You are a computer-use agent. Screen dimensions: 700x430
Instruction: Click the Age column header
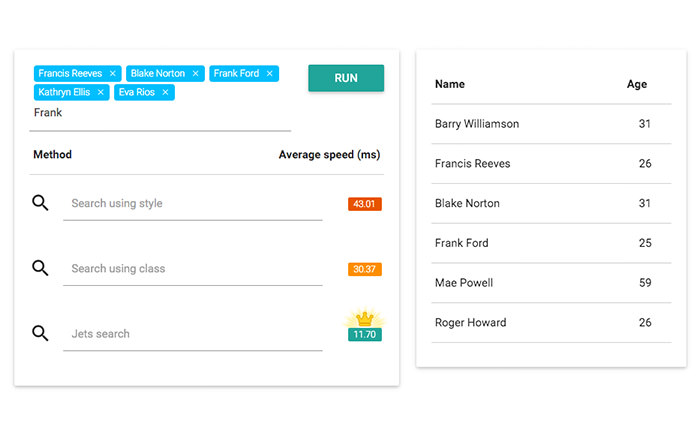click(637, 84)
